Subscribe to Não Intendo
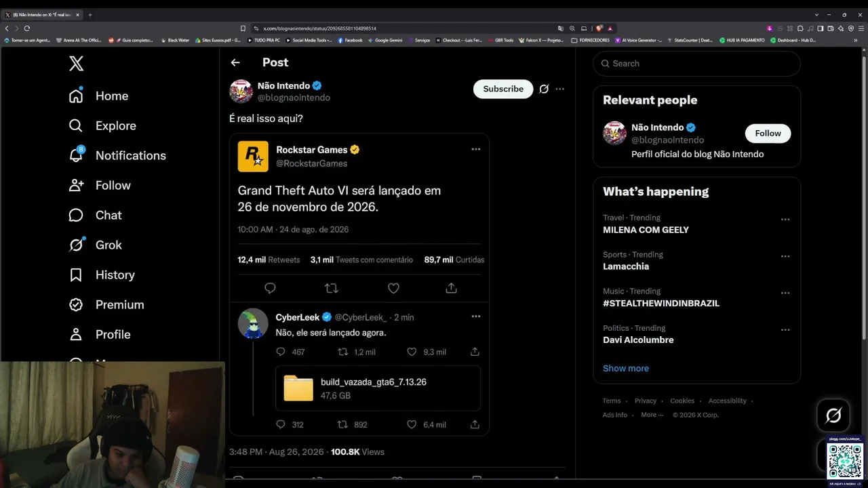Image resolution: width=868 pixels, height=488 pixels. point(503,89)
